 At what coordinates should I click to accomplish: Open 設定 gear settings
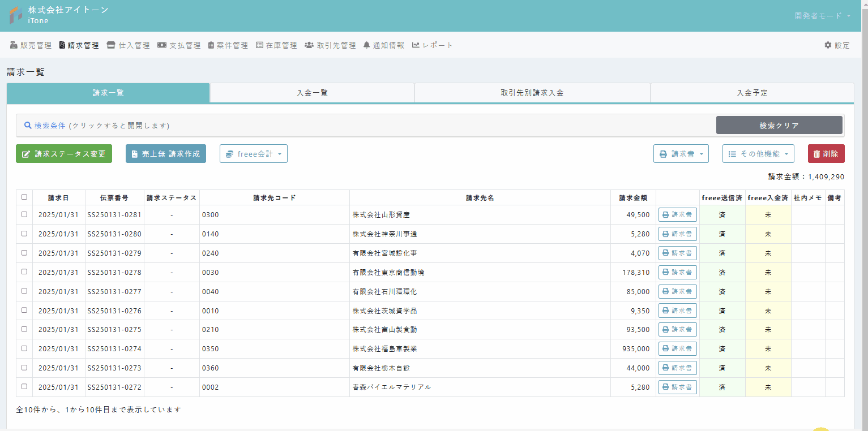coord(837,45)
